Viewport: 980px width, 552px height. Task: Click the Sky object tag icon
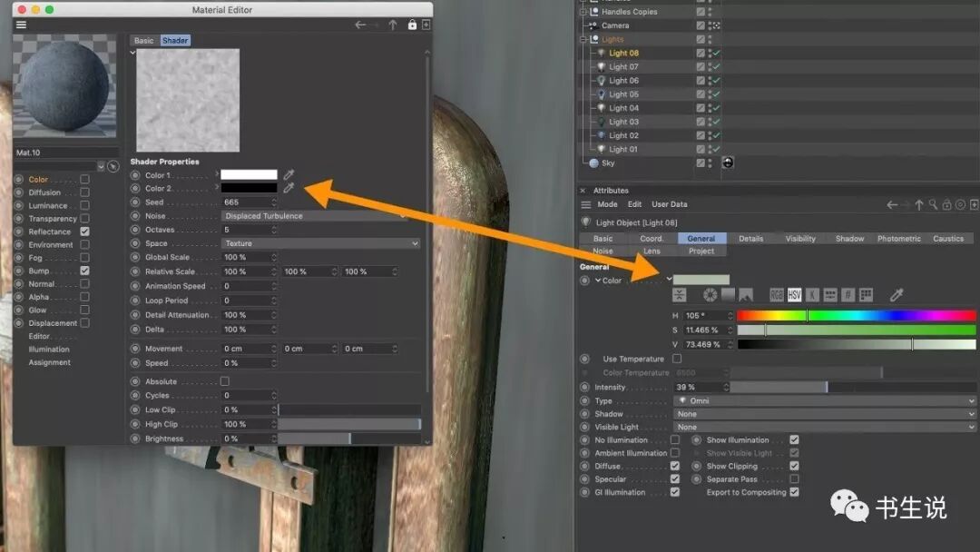coord(728,163)
